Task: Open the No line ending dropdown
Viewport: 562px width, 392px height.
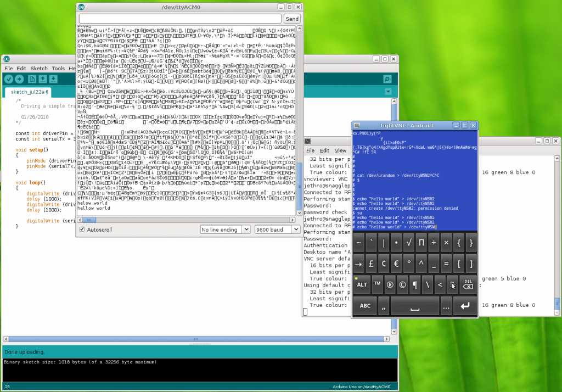Action: tap(225, 229)
